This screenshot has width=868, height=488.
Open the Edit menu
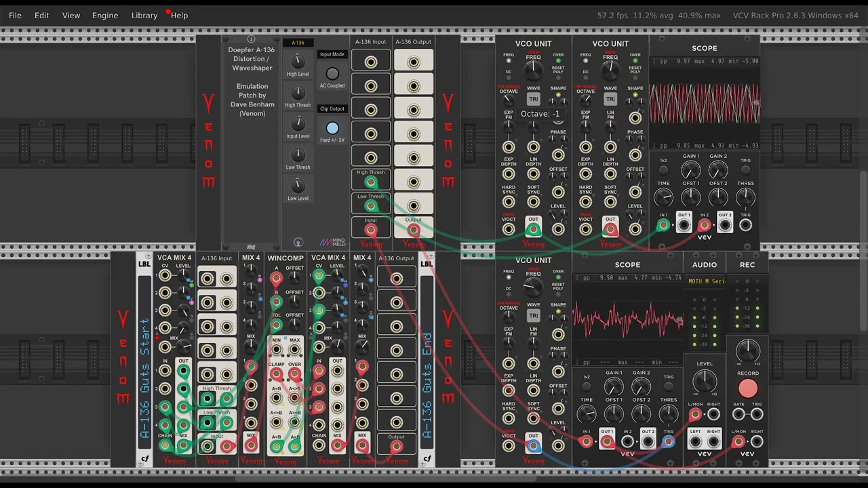point(42,15)
